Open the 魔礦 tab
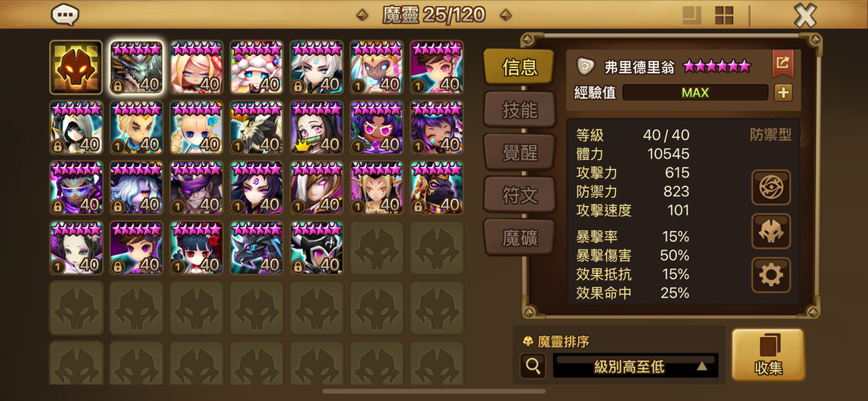 519,236
